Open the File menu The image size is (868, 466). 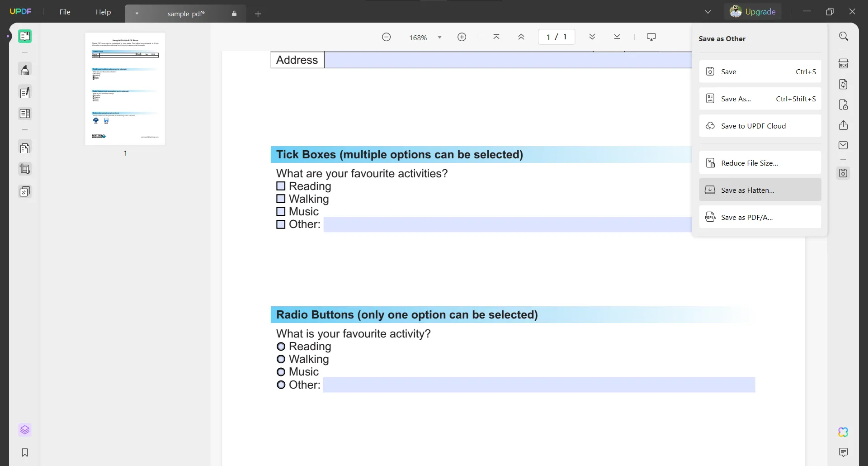[x=65, y=12]
